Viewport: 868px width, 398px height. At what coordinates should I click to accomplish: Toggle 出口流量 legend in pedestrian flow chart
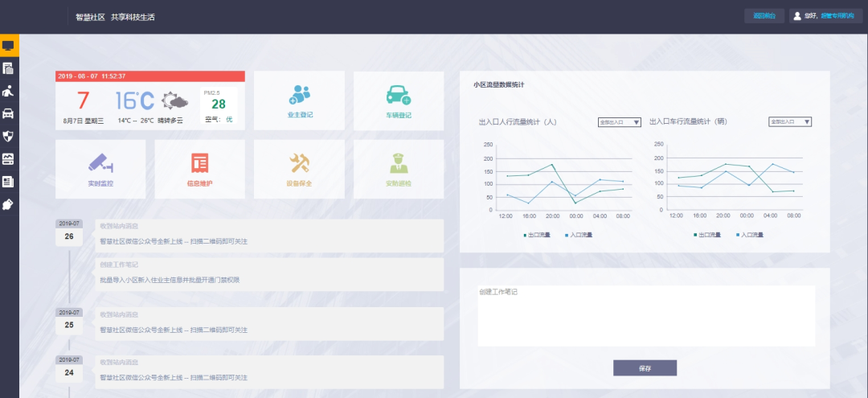tap(536, 235)
